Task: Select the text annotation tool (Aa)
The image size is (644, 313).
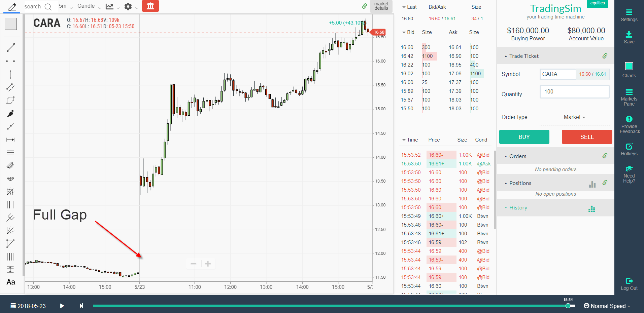Action: 11,282
